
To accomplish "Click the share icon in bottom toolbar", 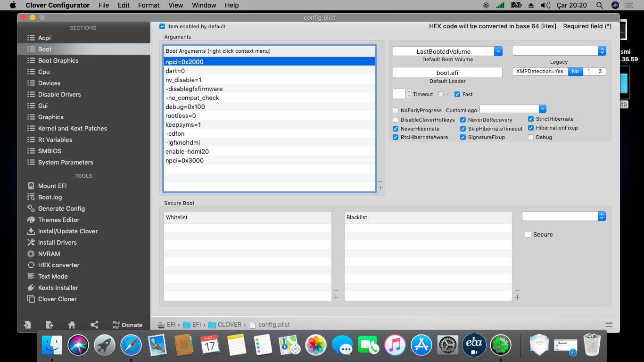I will pyautogui.click(x=94, y=325).
